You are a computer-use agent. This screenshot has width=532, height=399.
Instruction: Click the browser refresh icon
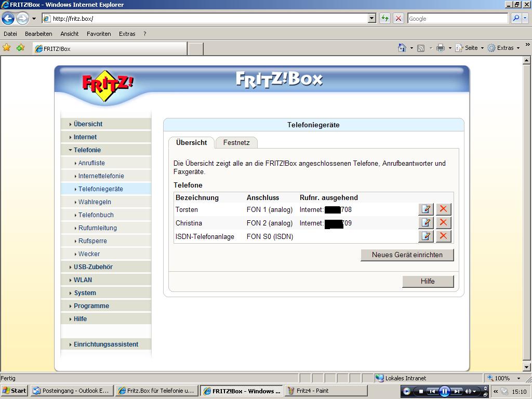384,19
